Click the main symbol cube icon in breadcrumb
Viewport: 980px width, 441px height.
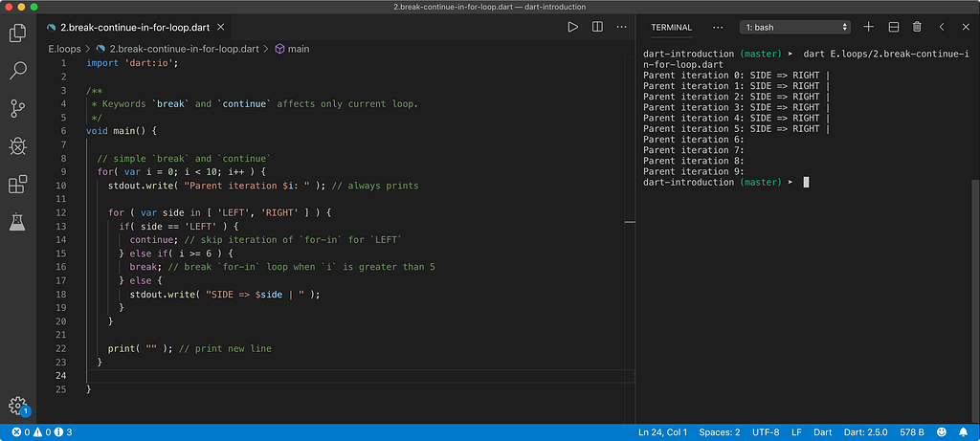coord(280,49)
